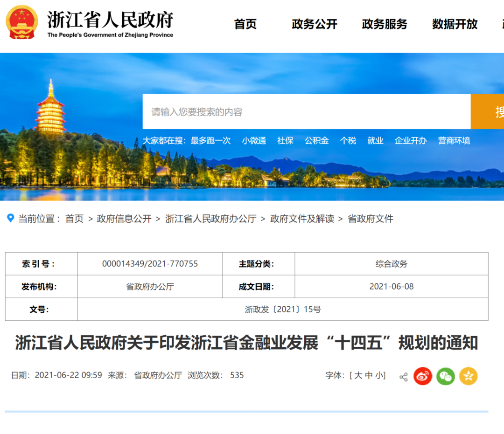Open the 营商环境 hot search link
This screenshot has height=434, width=504.
(x=454, y=141)
